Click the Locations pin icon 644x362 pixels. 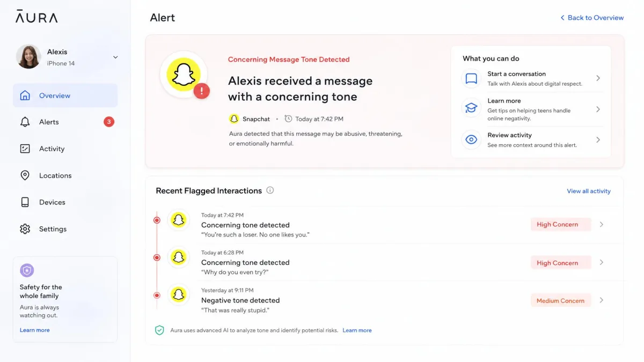(25, 175)
